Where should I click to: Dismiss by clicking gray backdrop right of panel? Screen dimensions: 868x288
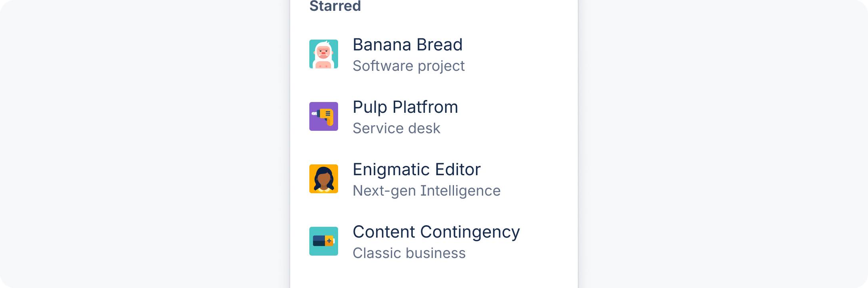tap(723, 144)
